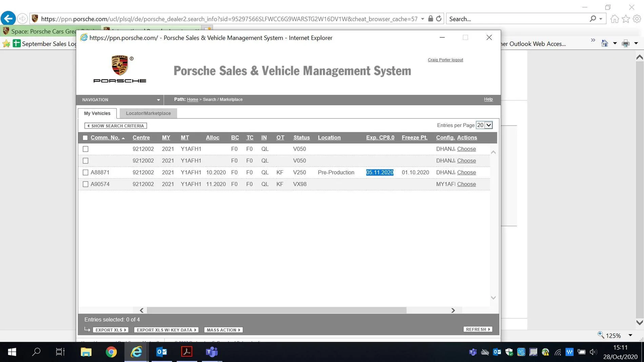Select the checkbox for vehicle A88871
The image size is (644, 362).
pyautogui.click(x=85, y=173)
